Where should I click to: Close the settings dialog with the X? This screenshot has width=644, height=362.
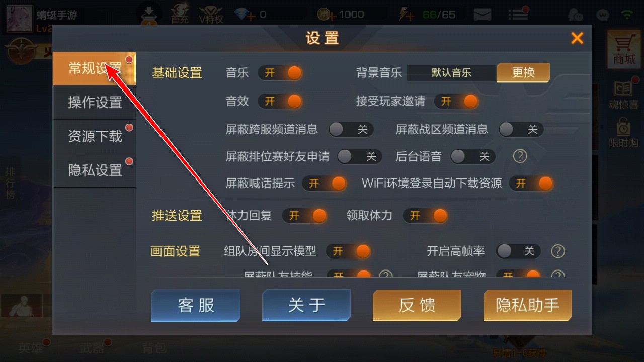577,38
